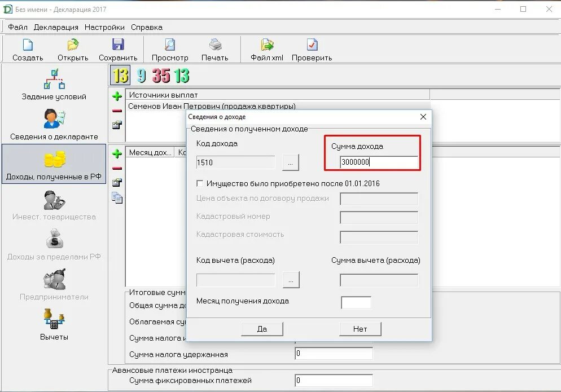Delete income entry with red minus

(x=117, y=169)
